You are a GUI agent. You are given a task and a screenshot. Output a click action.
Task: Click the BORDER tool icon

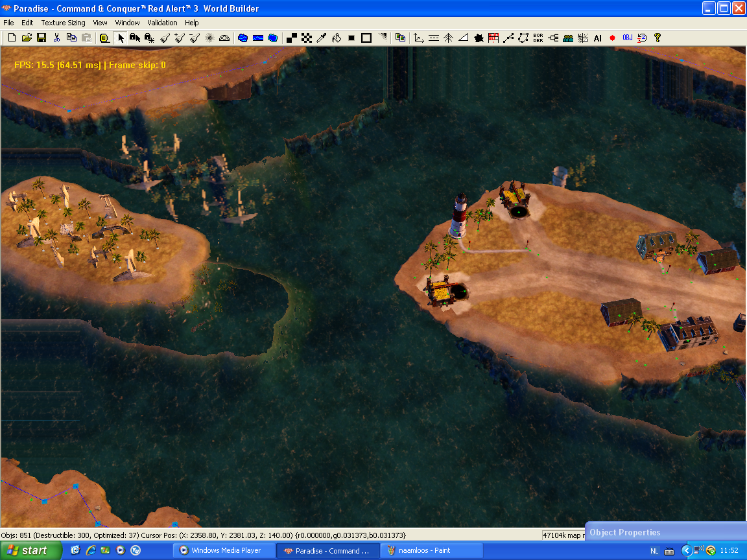538,38
